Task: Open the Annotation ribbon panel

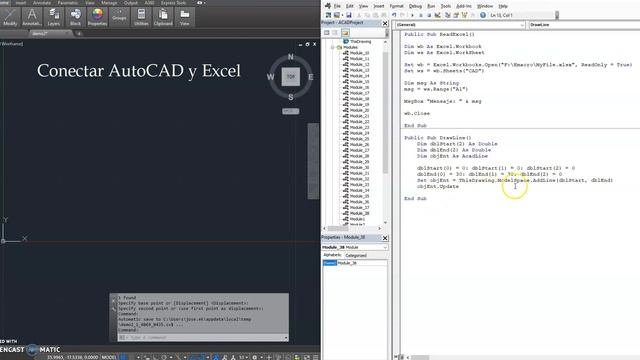Action: pyautogui.click(x=31, y=17)
